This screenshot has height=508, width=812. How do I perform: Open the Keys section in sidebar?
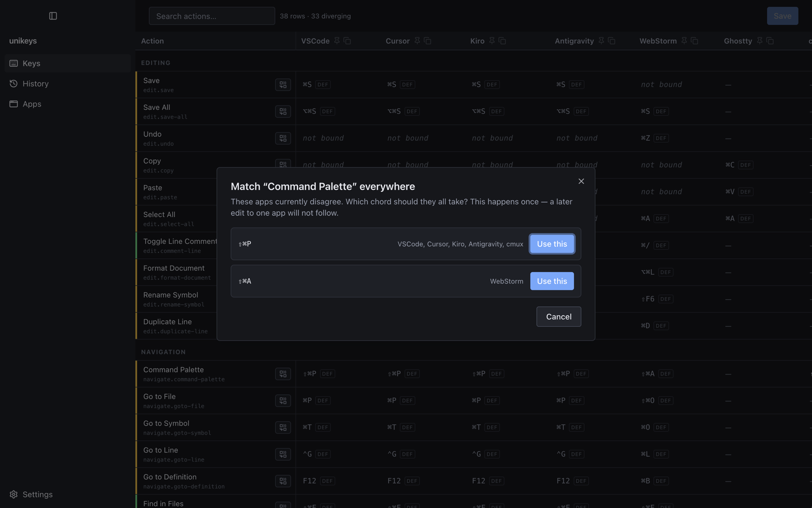(x=68, y=63)
